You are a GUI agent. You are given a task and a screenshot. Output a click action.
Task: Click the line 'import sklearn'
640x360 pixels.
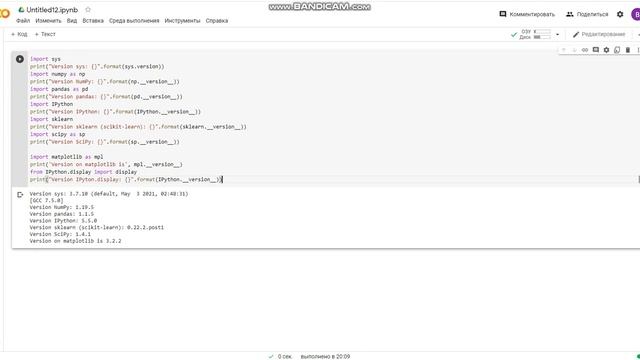pyautogui.click(x=51, y=119)
